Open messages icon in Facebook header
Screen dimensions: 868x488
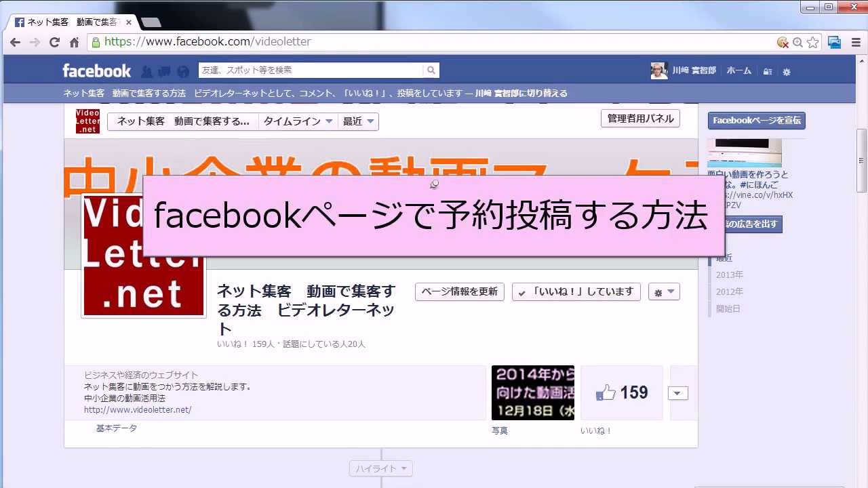click(x=164, y=71)
